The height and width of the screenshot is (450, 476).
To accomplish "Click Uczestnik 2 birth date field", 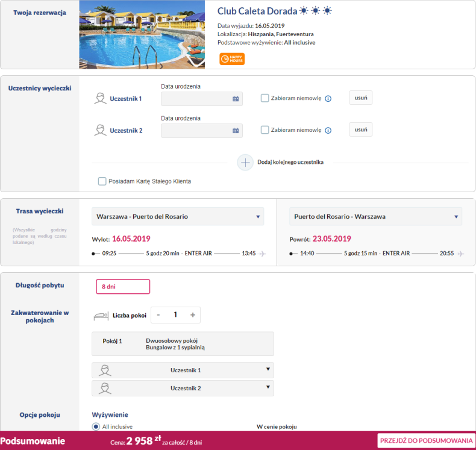I will tap(202, 131).
